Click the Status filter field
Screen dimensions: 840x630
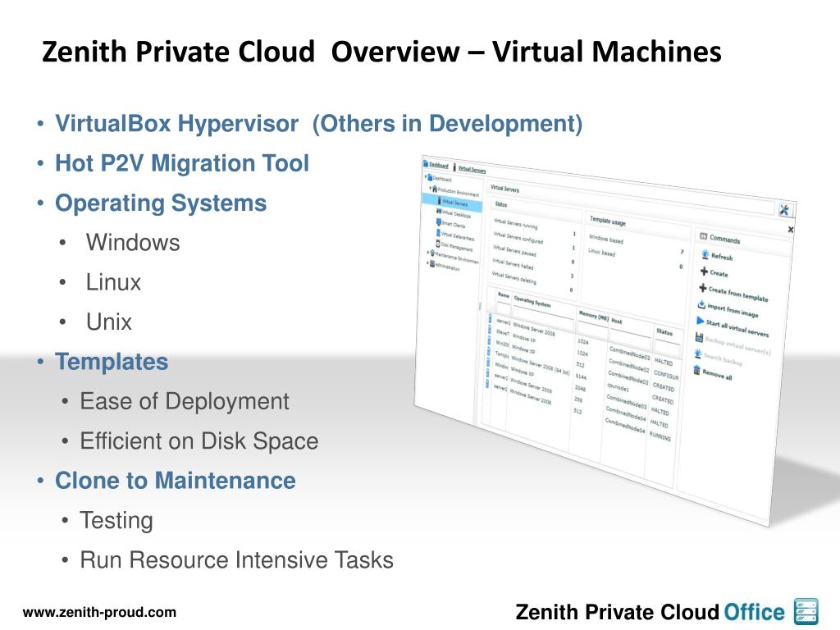click(x=667, y=347)
